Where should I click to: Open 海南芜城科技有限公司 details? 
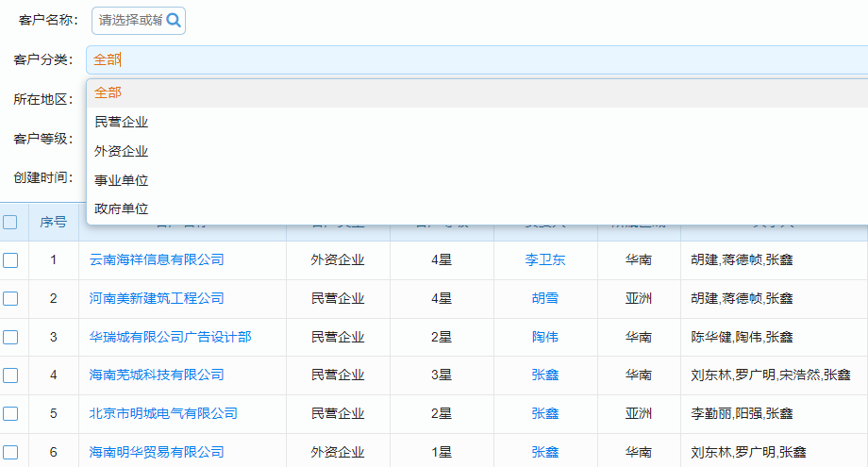157,375
